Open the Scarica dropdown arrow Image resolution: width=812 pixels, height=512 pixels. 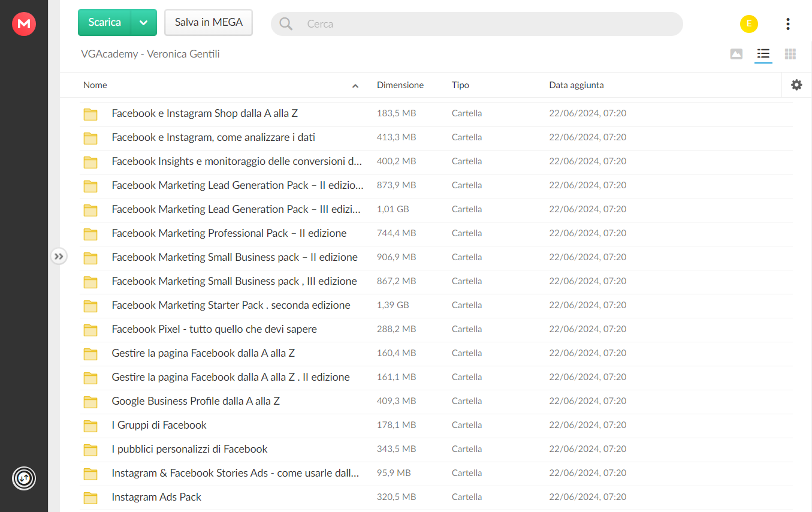coord(143,23)
